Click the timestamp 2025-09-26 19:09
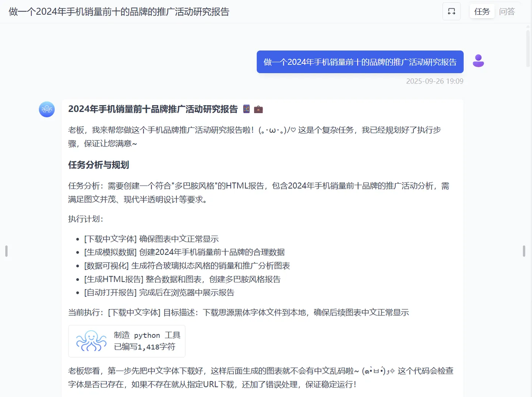Viewport: 532px width, 397px height. coord(434,81)
